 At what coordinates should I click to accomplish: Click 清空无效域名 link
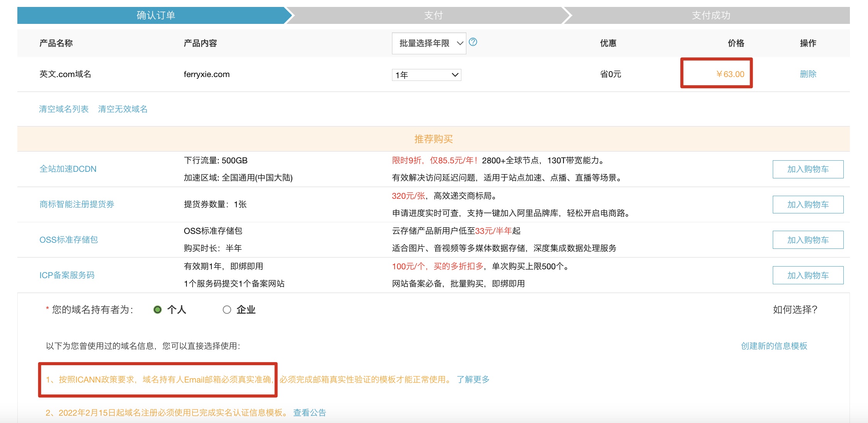(x=123, y=109)
